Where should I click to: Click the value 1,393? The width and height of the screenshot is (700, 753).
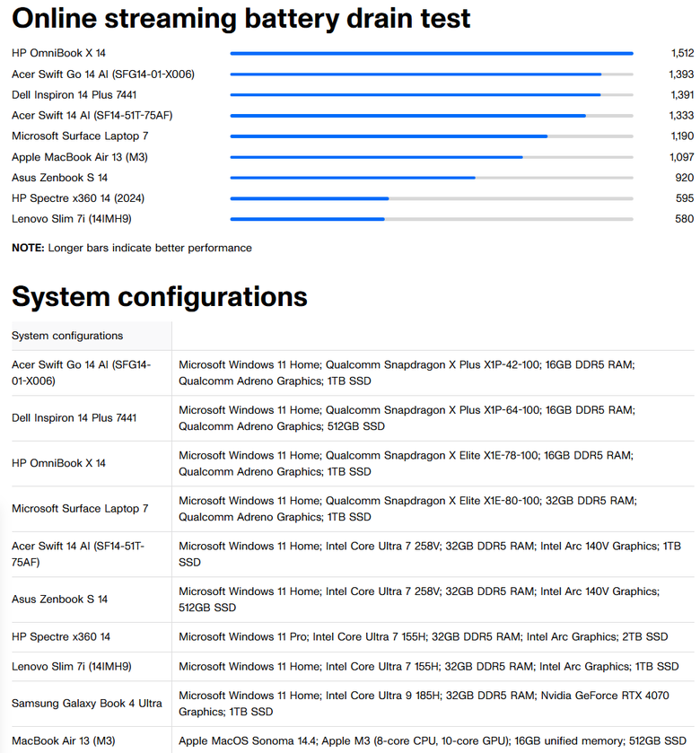click(681, 74)
